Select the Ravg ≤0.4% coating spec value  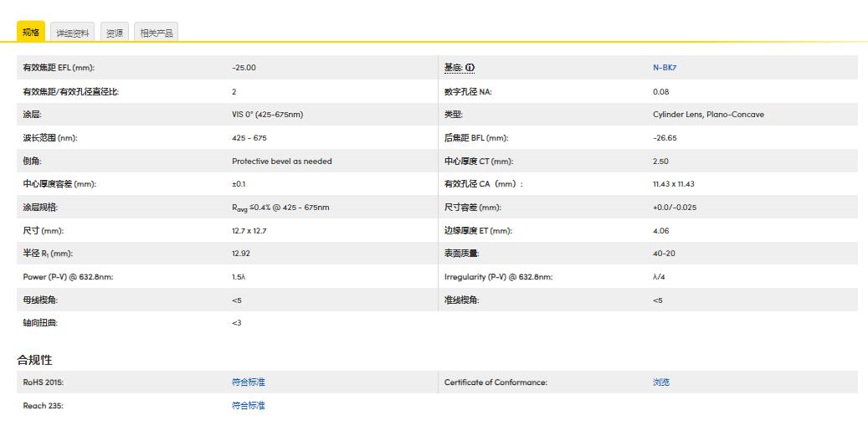tap(280, 208)
